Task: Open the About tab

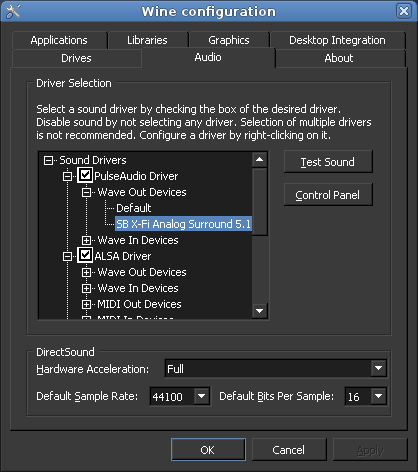Action: (339, 58)
